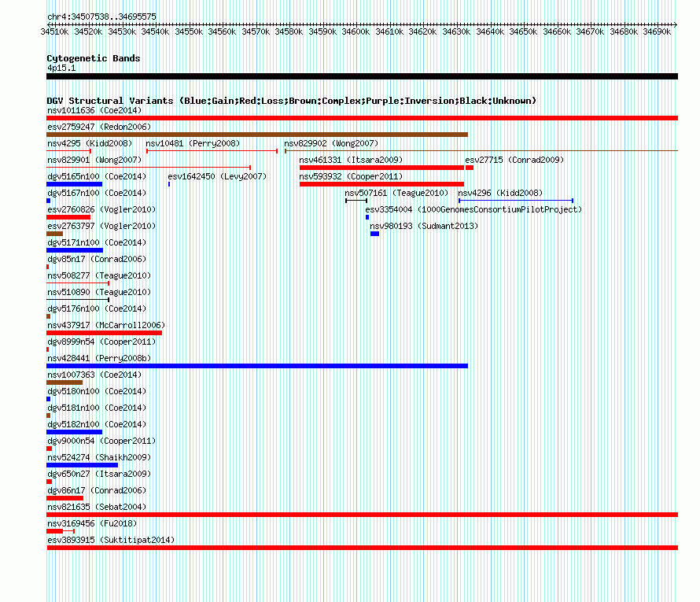
Task: Open variant dgv85n17 (Conrad2006) label
Action: 97,259
